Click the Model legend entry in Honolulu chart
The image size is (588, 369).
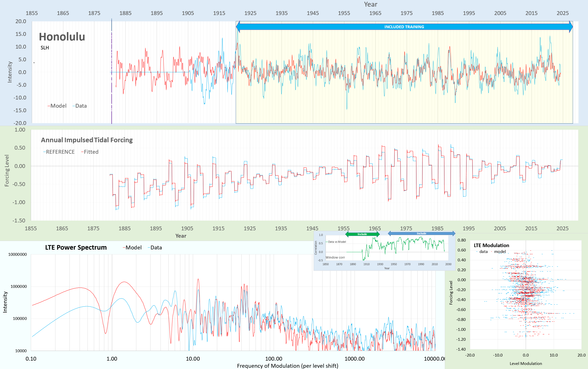click(57, 106)
